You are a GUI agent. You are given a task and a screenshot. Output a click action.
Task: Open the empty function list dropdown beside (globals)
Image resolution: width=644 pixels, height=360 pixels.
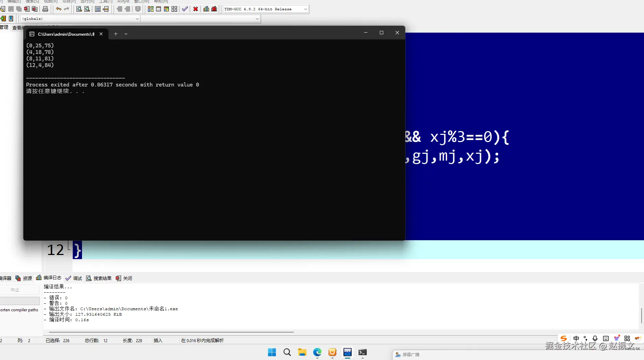pos(200,19)
